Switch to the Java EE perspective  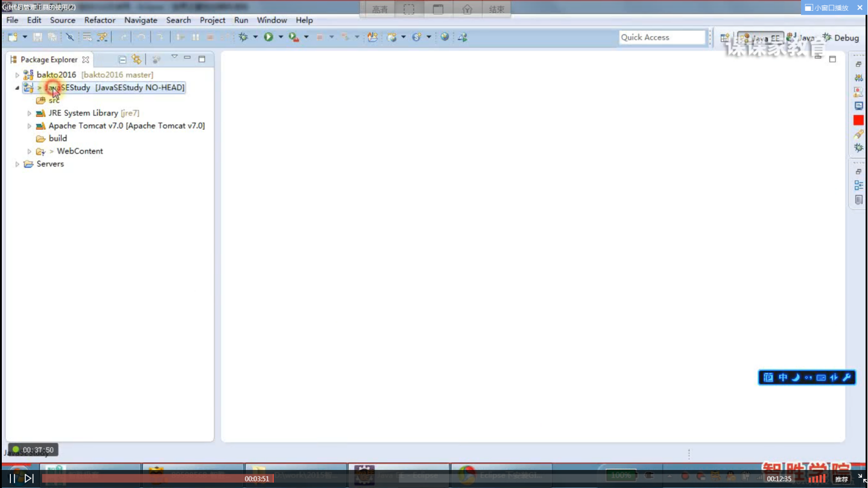click(x=760, y=38)
